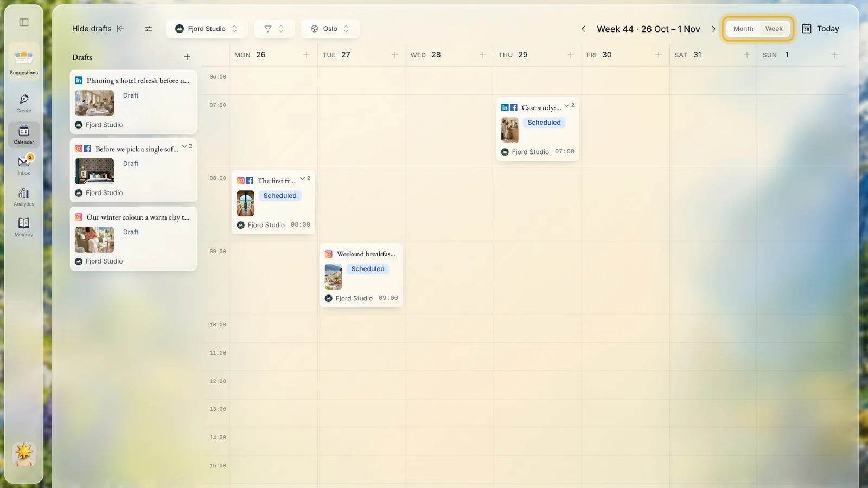Open the Calendar section
The width and height of the screenshot is (868, 488).
point(24,134)
